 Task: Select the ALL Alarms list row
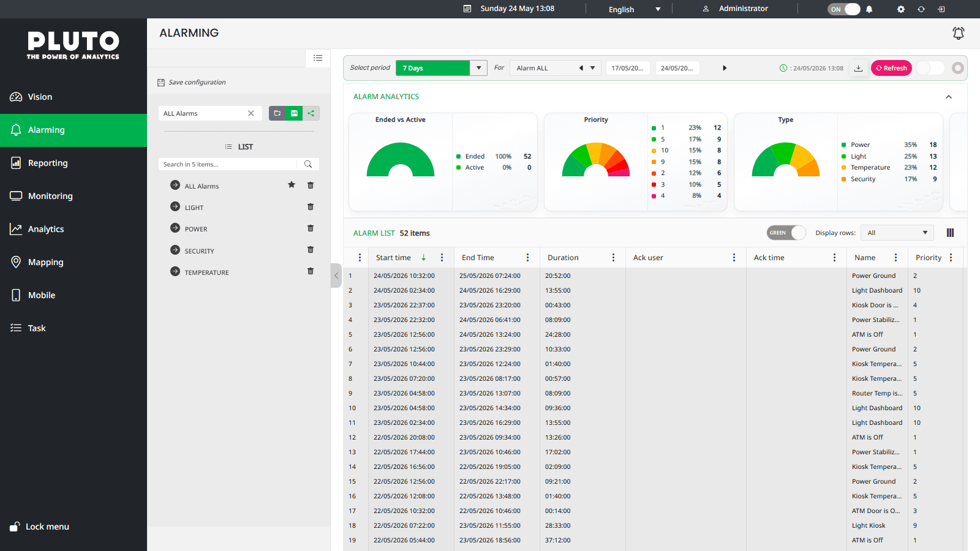239,186
